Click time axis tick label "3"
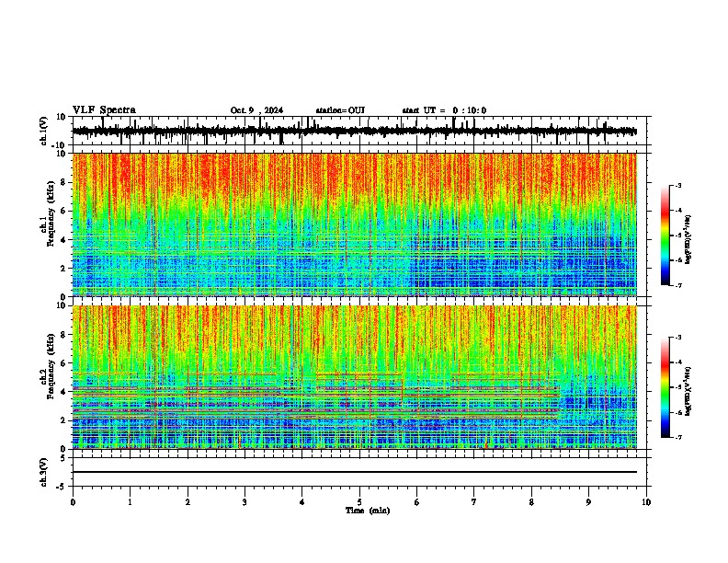Image resolution: width=728 pixels, height=563 pixels. (x=245, y=502)
